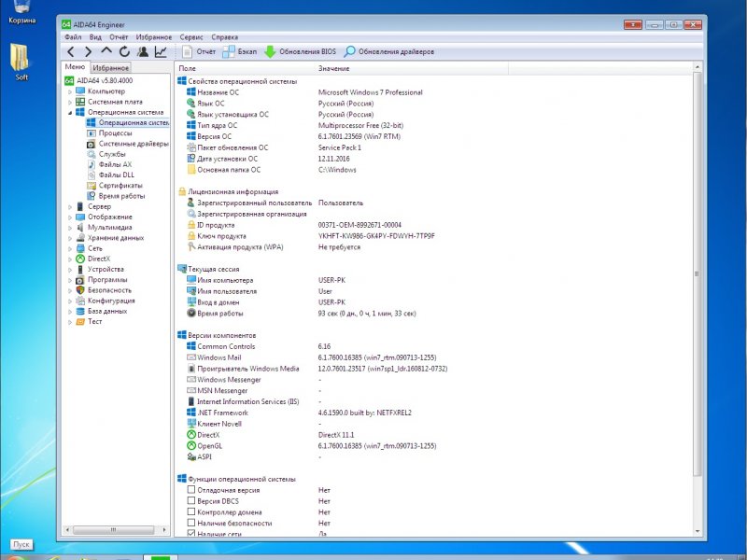This screenshot has width=747, height=560.
Task: Open the Службы tree item
Action: (x=112, y=154)
